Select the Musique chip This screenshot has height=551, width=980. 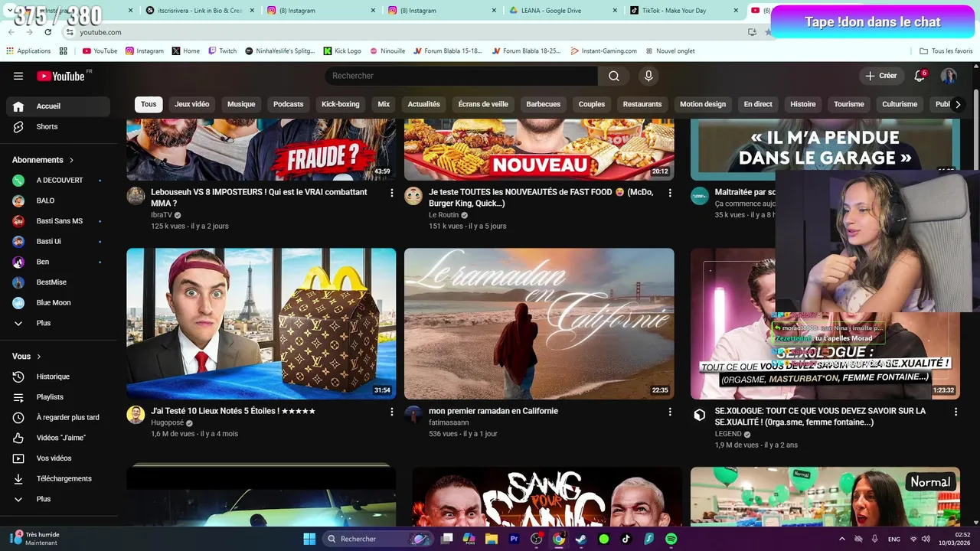click(x=241, y=104)
